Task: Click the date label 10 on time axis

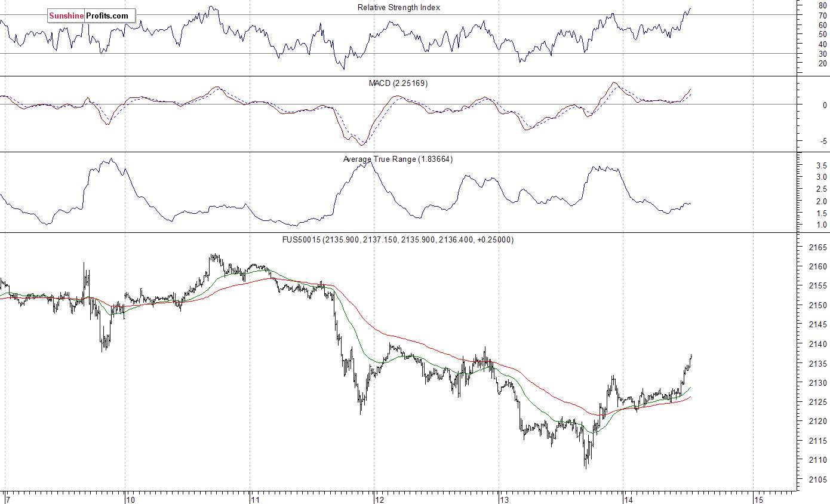Action: coord(130,499)
